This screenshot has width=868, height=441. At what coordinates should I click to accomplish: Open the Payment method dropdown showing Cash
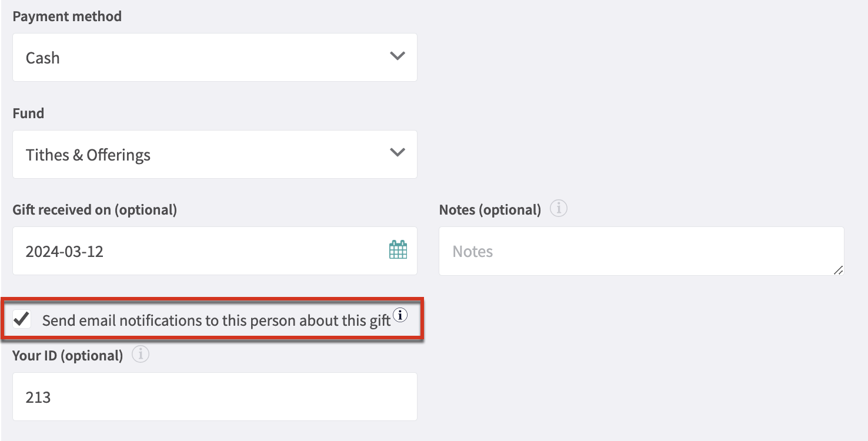click(215, 58)
